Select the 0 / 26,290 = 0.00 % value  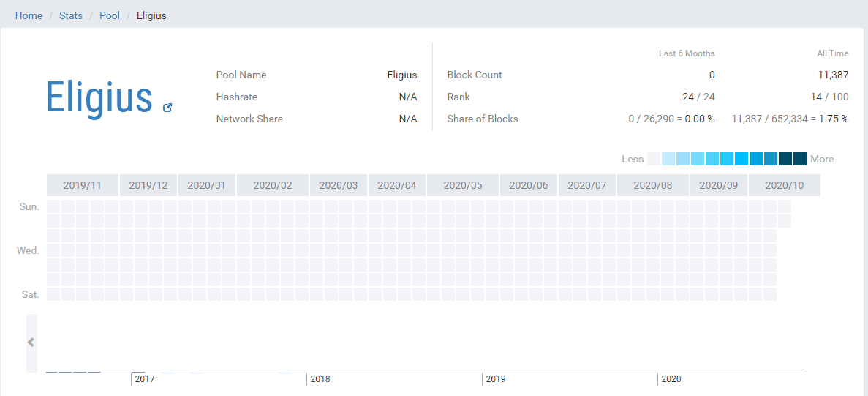672,119
